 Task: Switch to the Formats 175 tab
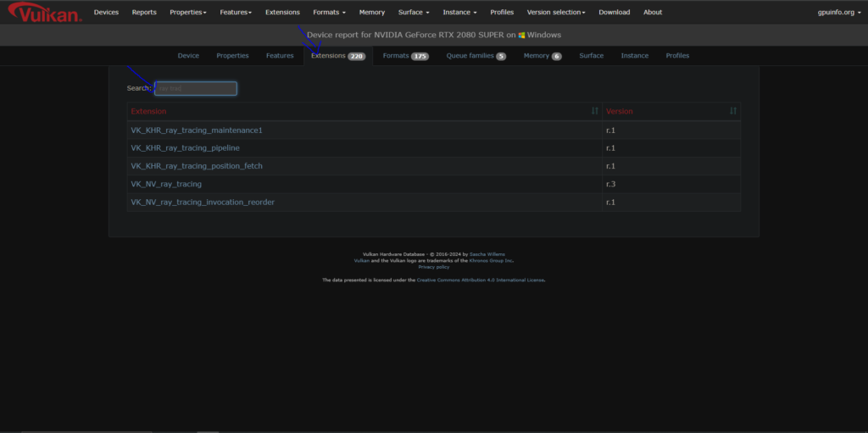[406, 56]
